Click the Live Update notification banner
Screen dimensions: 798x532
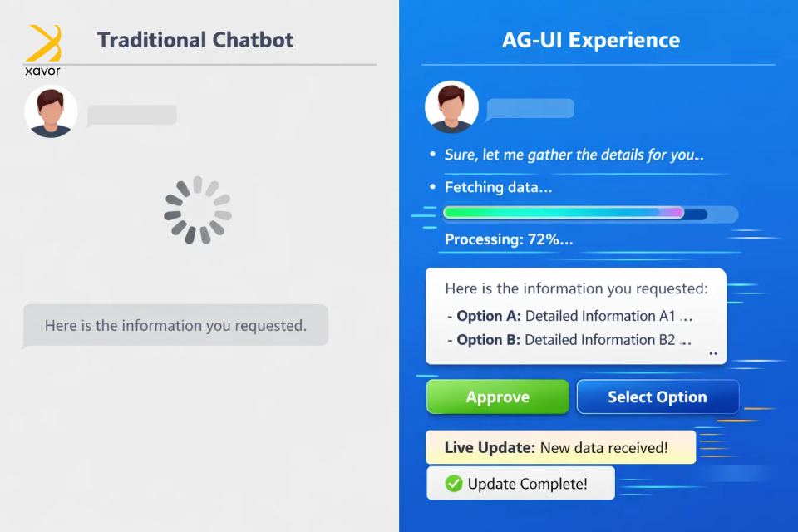559,447
